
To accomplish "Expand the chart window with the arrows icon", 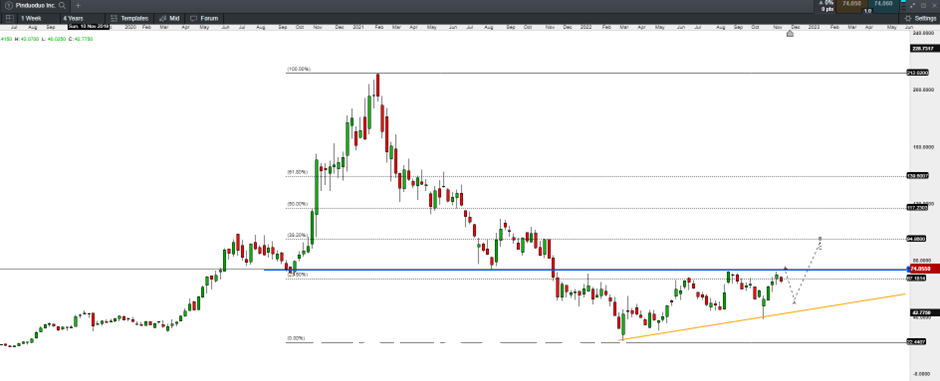I will [912, 5].
